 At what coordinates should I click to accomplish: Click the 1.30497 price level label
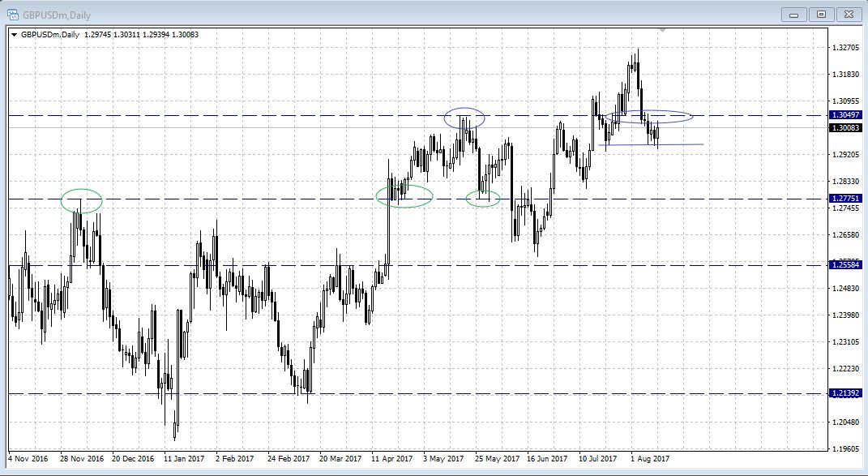click(x=844, y=116)
